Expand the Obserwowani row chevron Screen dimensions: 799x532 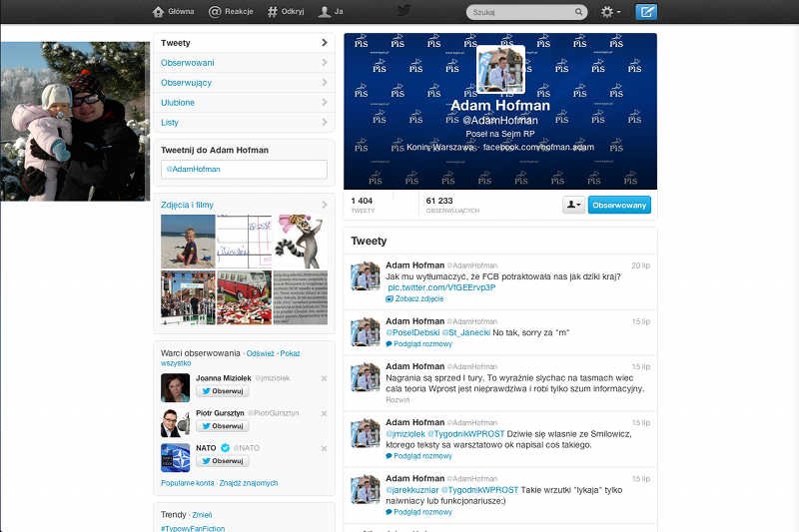324,63
